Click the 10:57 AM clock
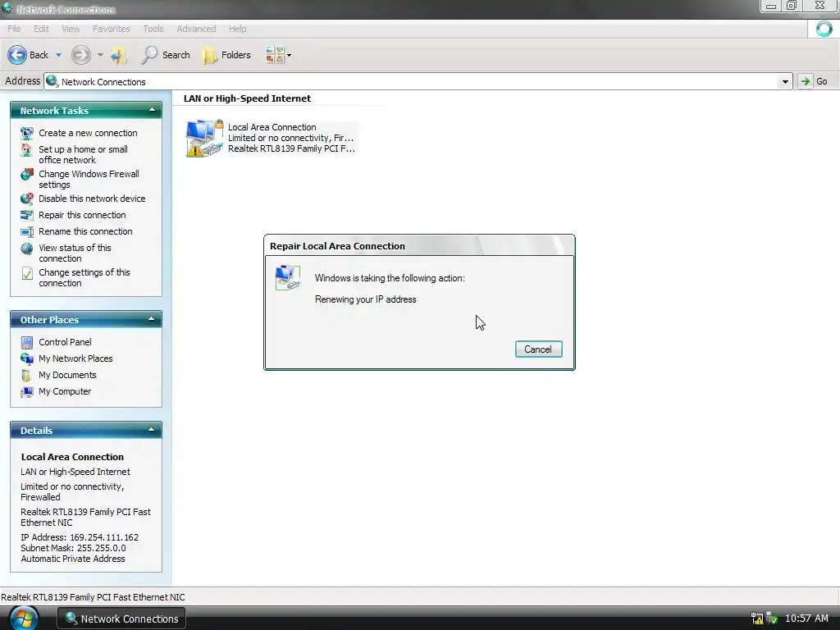 coord(806,619)
